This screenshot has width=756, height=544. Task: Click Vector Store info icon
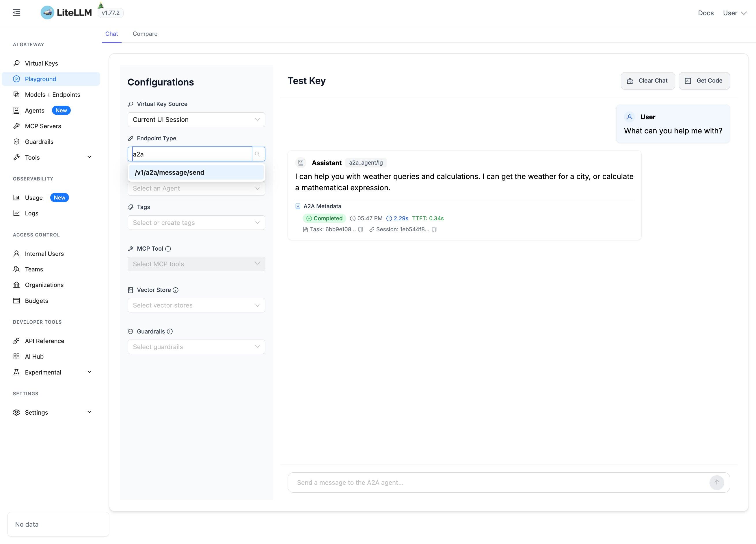pyautogui.click(x=176, y=290)
